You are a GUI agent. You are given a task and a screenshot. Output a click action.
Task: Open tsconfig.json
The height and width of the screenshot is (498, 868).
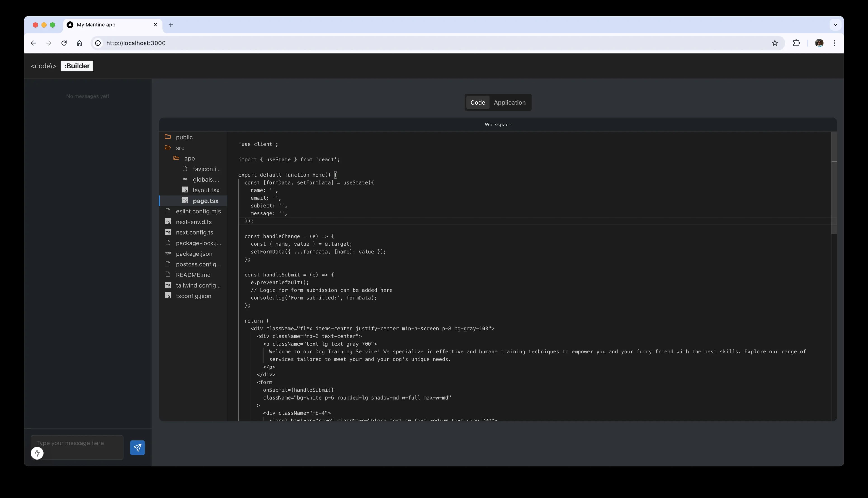click(193, 296)
